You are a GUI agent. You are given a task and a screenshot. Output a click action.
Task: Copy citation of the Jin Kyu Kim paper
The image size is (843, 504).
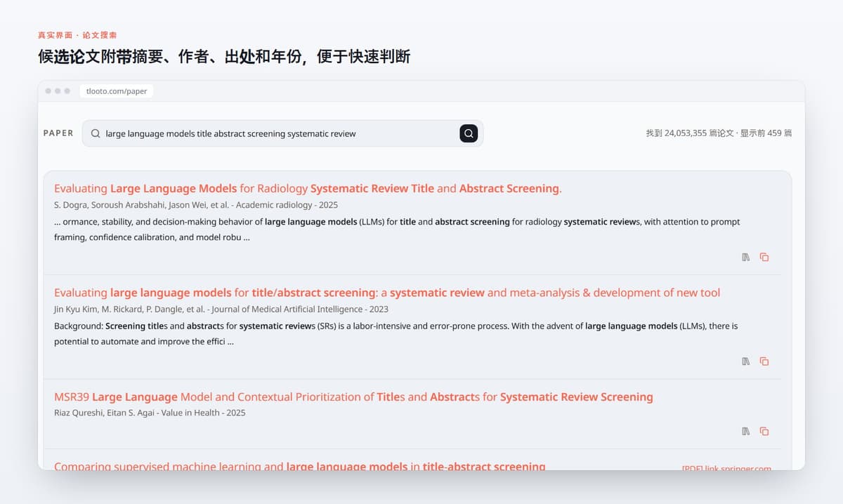pos(764,362)
